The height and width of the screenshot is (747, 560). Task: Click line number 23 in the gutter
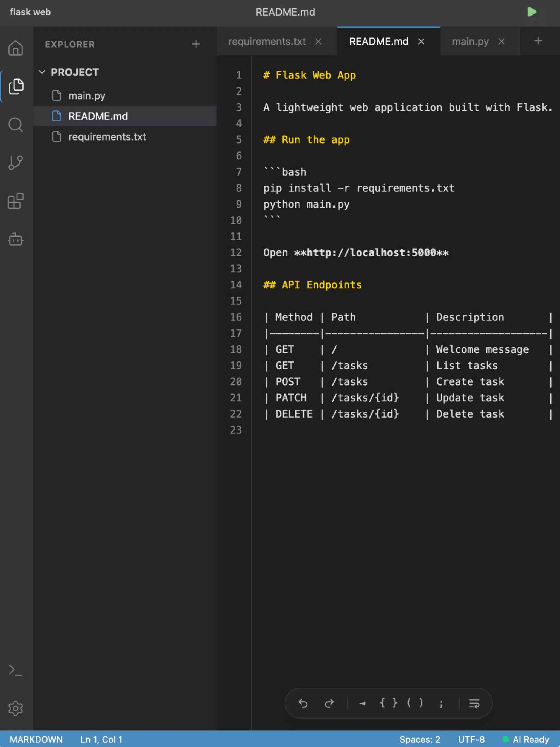click(236, 430)
